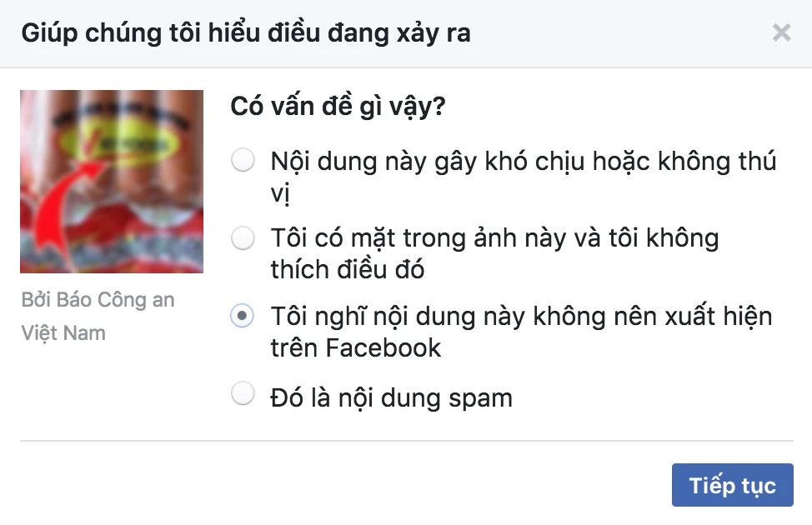Image resolution: width=812 pixels, height=525 pixels.
Task: Click the 'Tiếp tục' button
Action: point(732,485)
